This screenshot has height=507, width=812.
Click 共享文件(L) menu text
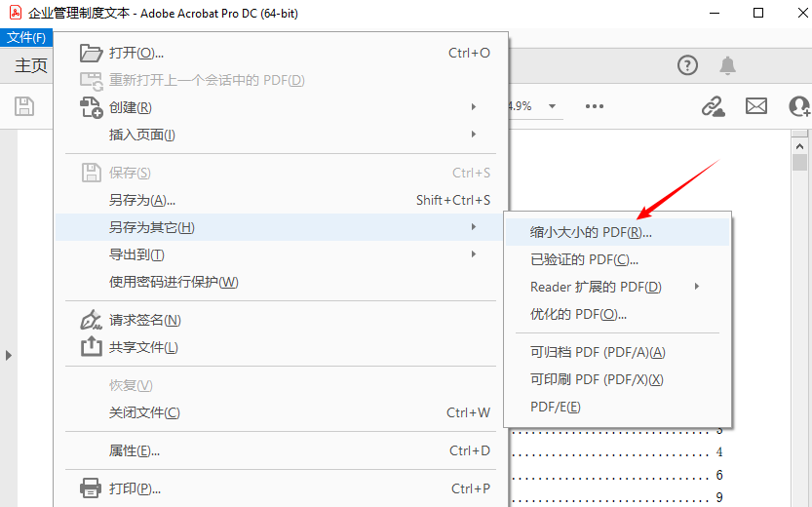(143, 347)
